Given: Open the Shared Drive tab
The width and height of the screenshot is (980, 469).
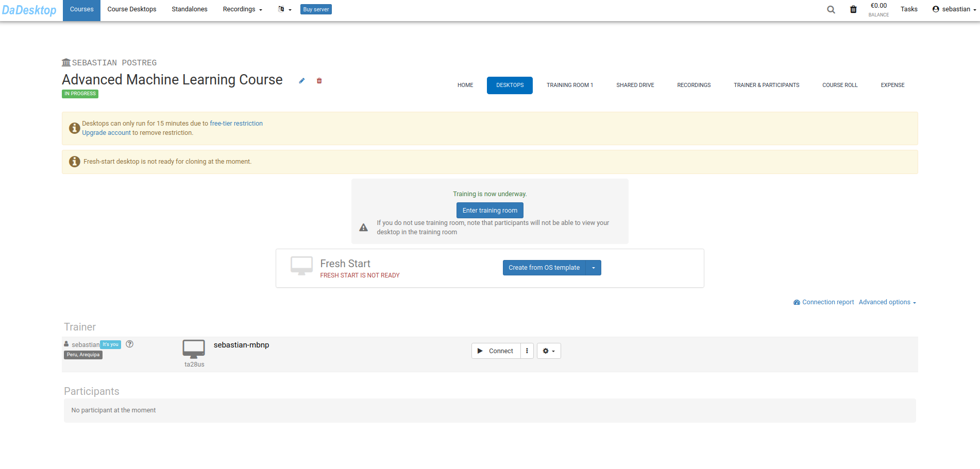Looking at the screenshot, I should point(635,85).
